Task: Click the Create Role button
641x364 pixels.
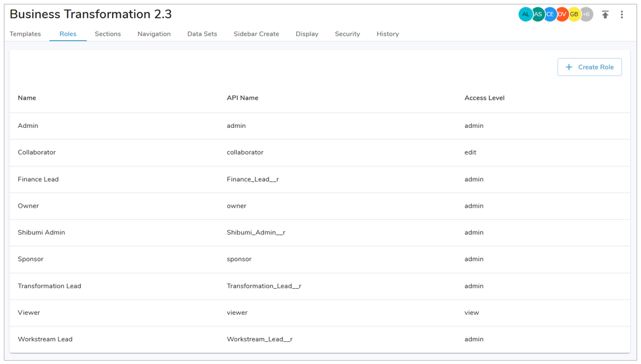Action: point(589,67)
